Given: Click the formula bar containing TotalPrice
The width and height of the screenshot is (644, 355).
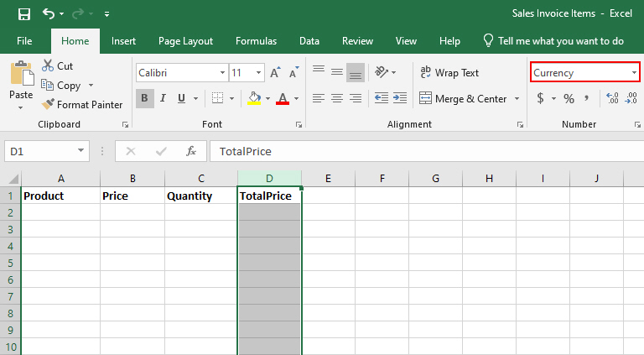Looking at the screenshot, I should [x=427, y=151].
